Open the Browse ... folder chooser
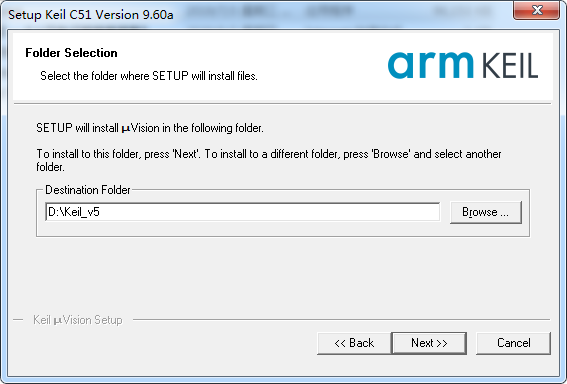 [486, 212]
